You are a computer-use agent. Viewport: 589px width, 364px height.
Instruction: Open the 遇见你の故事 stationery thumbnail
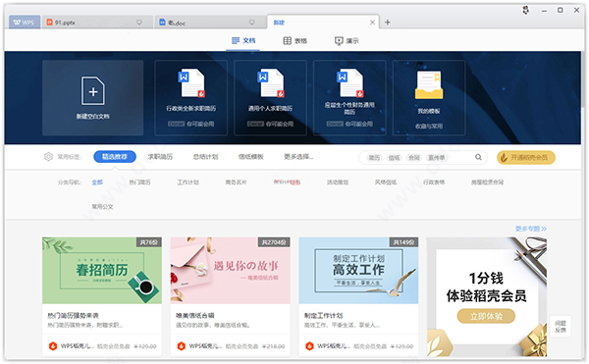click(231, 270)
